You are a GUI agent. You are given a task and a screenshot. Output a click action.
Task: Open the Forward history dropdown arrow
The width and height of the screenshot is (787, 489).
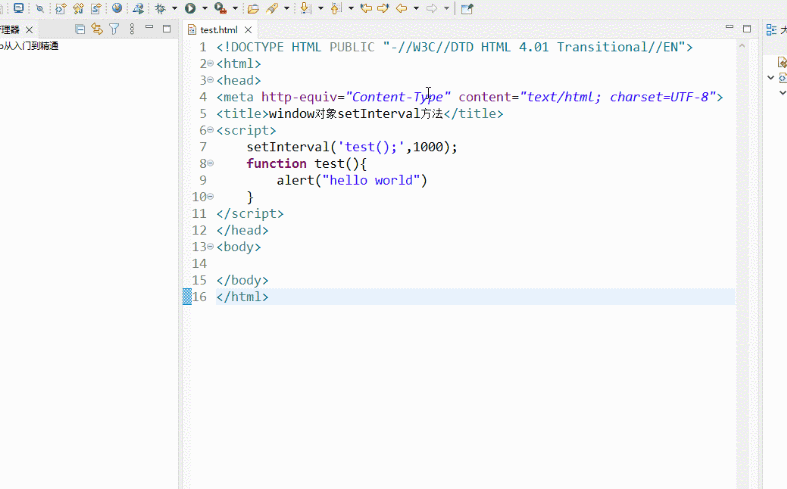pyautogui.click(x=446, y=9)
